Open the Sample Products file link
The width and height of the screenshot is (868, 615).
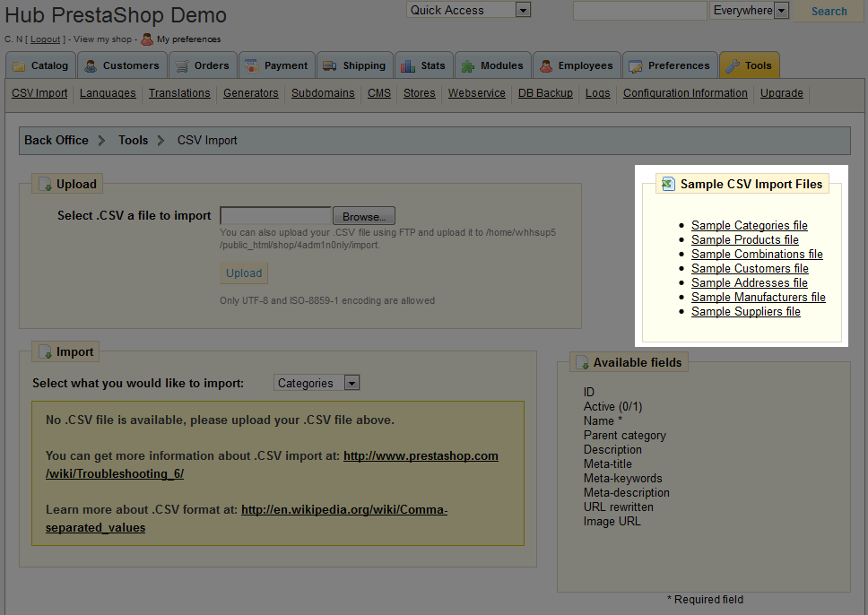744,239
